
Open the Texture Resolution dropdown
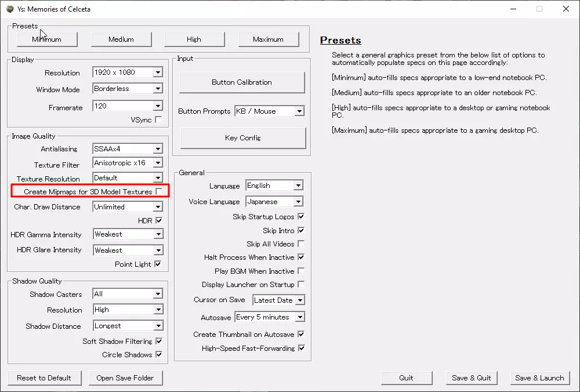pyautogui.click(x=127, y=178)
